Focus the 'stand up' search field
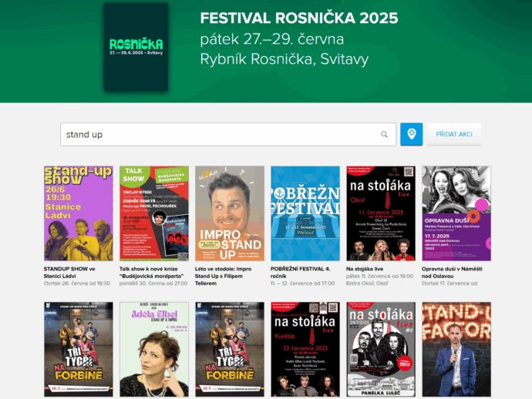The width and height of the screenshot is (532, 399). [x=228, y=134]
